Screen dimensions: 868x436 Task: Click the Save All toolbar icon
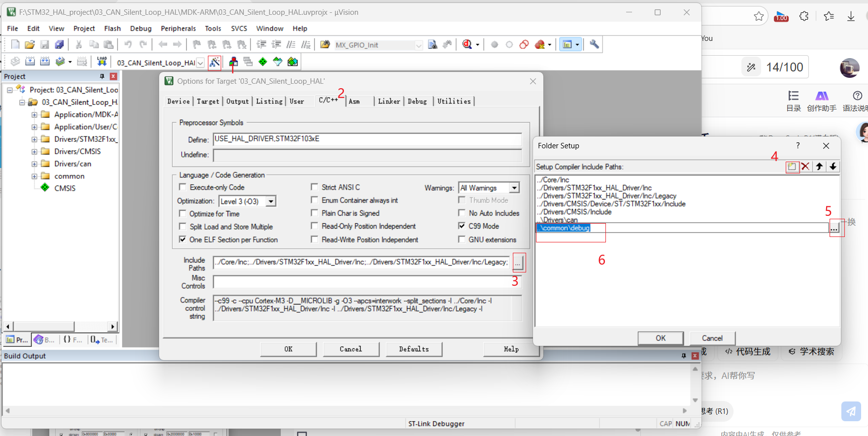(x=60, y=45)
